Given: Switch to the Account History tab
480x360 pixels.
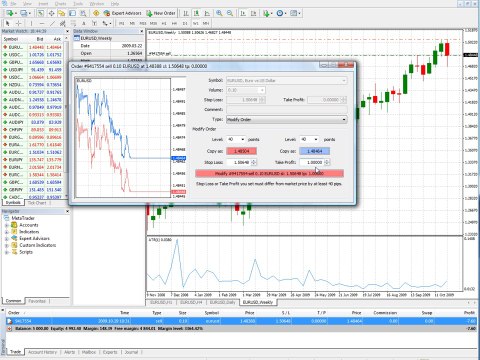Looking at the screenshot, I should click(x=42, y=352).
